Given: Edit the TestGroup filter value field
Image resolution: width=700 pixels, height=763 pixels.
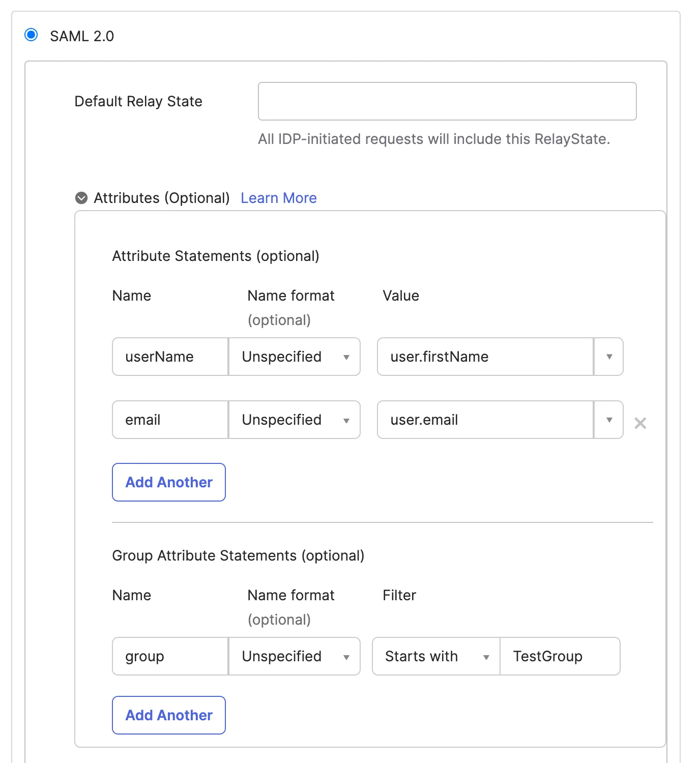Looking at the screenshot, I should tap(560, 656).
